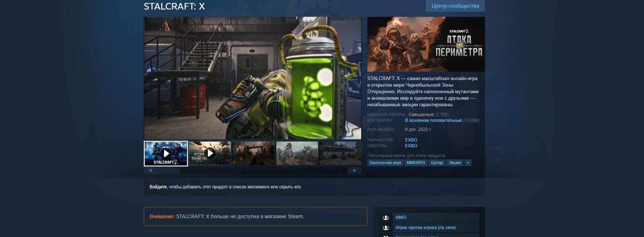Select the wooden gate screenshot thumbnail

click(253, 153)
